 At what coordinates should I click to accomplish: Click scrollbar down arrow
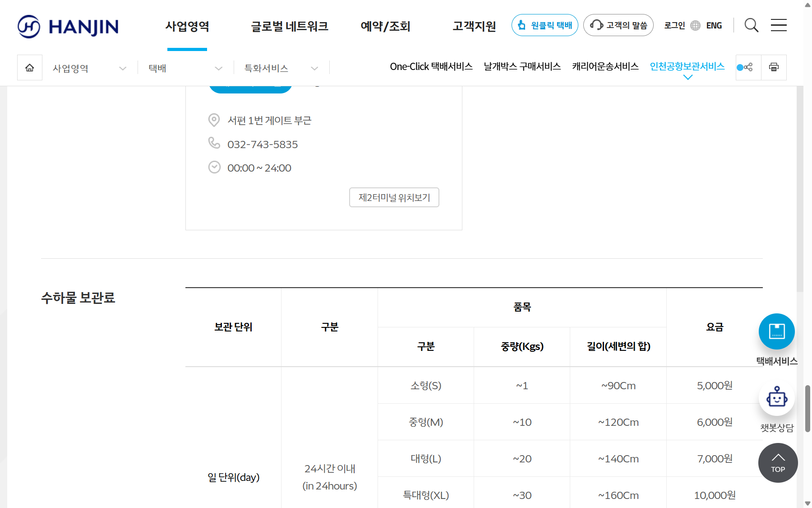[807, 503]
